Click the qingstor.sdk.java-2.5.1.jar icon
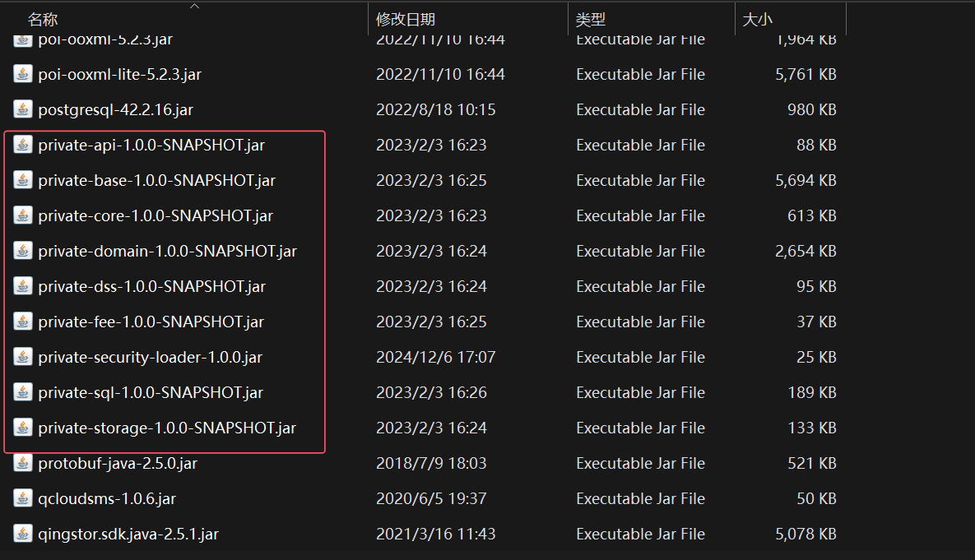This screenshot has height=560, width=975. pos(23,534)
